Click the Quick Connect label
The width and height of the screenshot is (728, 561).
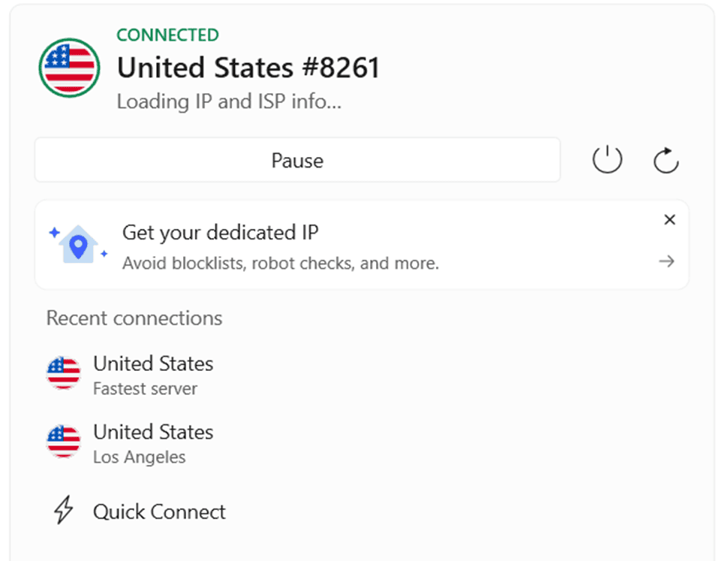click(x=159, y=511)
